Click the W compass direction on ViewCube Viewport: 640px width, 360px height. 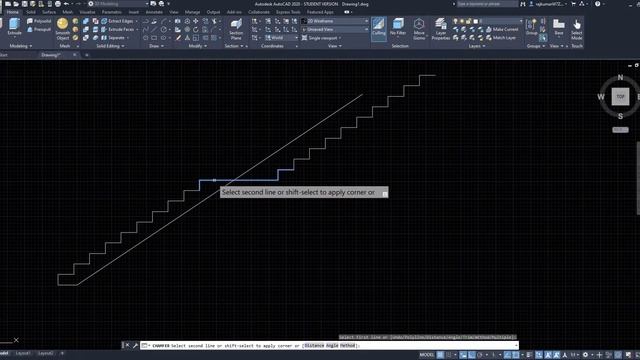[601, 97]
